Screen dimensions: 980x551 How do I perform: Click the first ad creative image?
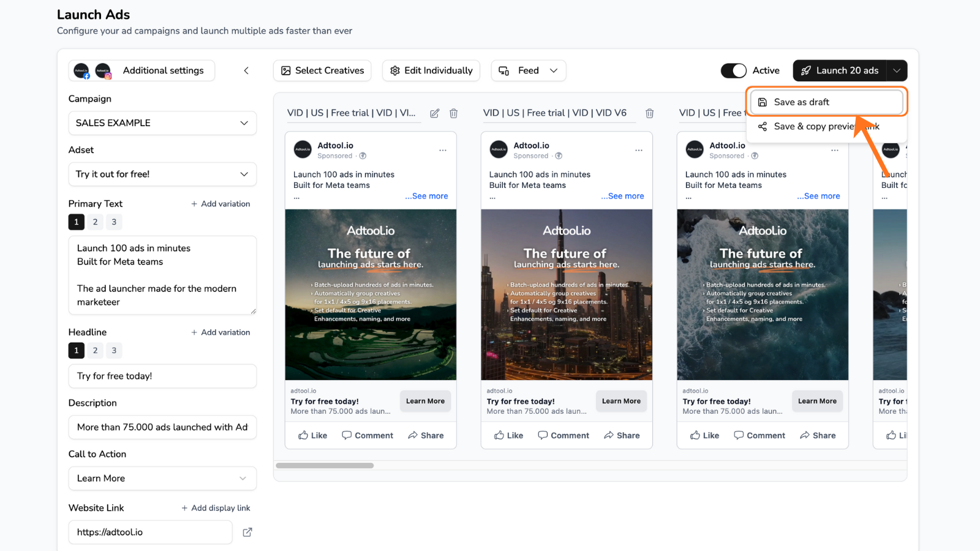371,295
